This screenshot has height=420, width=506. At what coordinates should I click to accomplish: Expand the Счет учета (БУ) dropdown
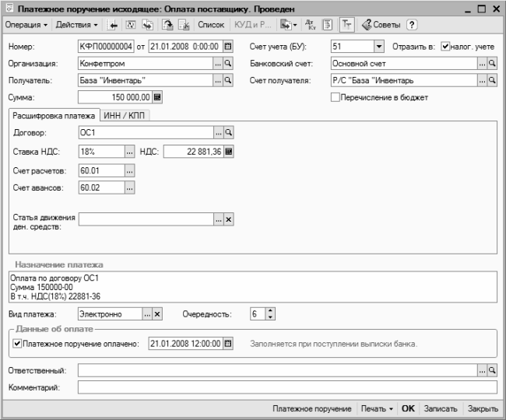click(x=379, y=47)
